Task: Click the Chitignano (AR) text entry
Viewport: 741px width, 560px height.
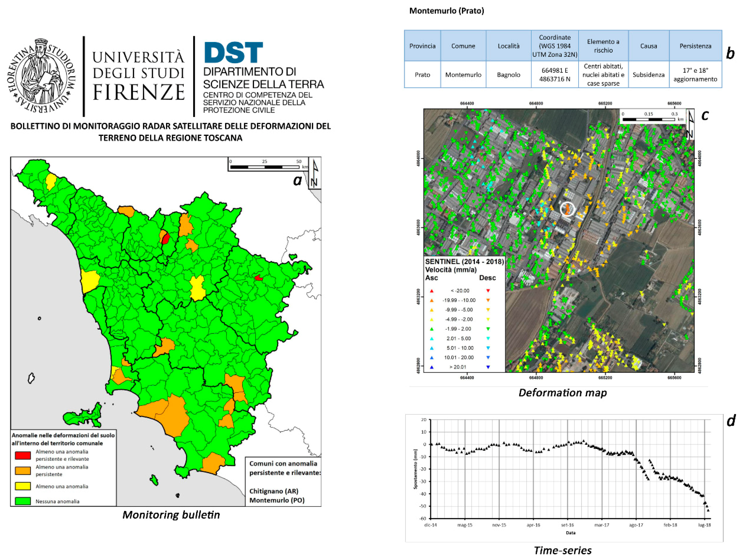Action: pos(274,491)
